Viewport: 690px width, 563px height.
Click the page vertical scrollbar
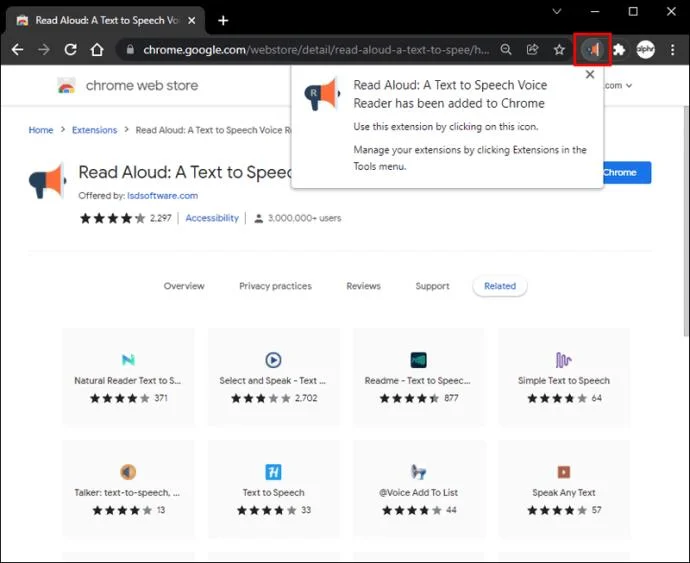[x=686, y=222]
